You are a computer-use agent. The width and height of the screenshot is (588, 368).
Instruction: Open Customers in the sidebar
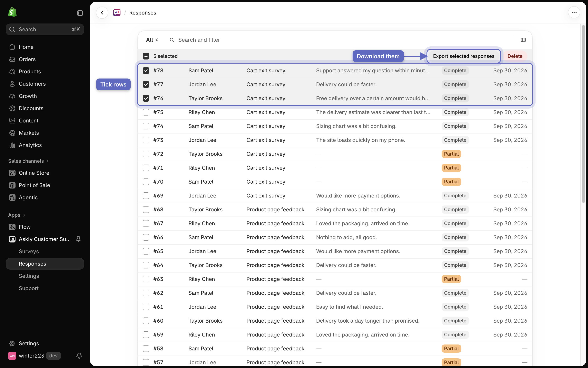tap(45, 84)
